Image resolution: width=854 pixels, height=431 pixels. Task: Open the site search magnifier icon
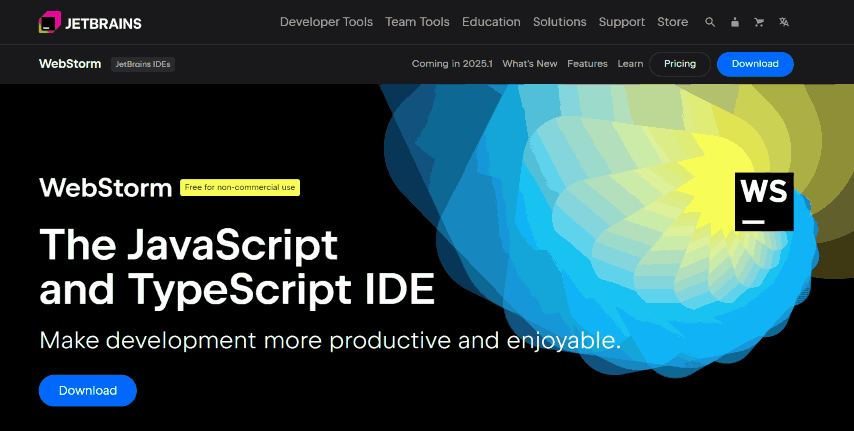click(710, 22)
